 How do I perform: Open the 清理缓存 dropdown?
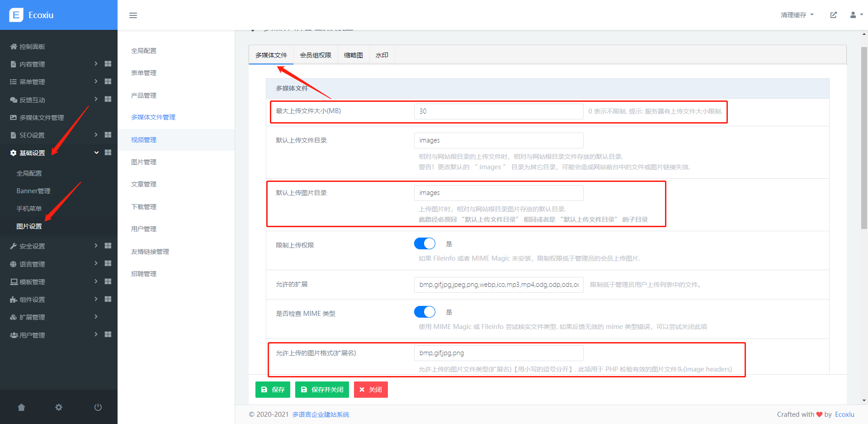tap(797, 15)
